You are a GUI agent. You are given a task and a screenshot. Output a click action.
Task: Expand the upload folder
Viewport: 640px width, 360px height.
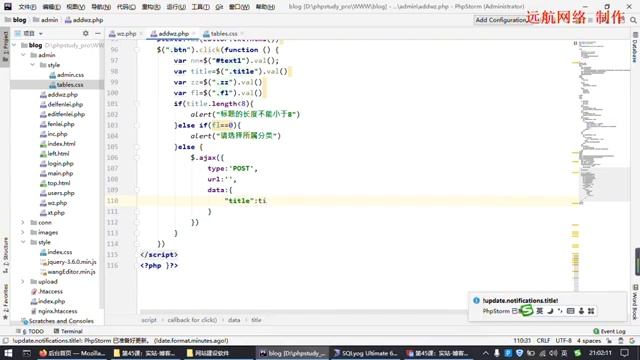(x=23, y=282)
